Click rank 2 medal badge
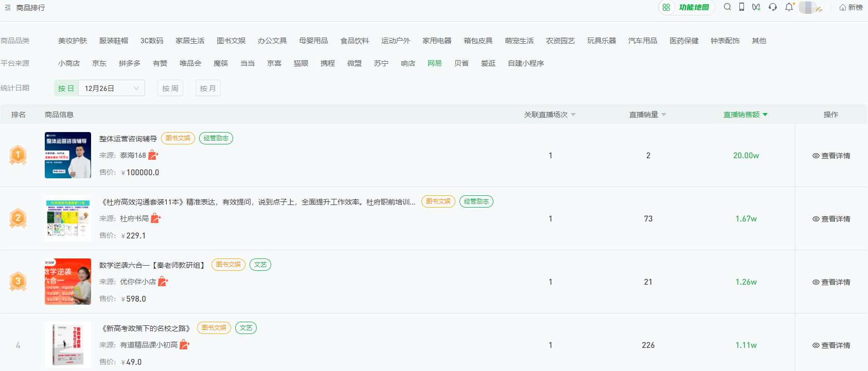This screenshot has width=868, height=371. tap(18, 218)
